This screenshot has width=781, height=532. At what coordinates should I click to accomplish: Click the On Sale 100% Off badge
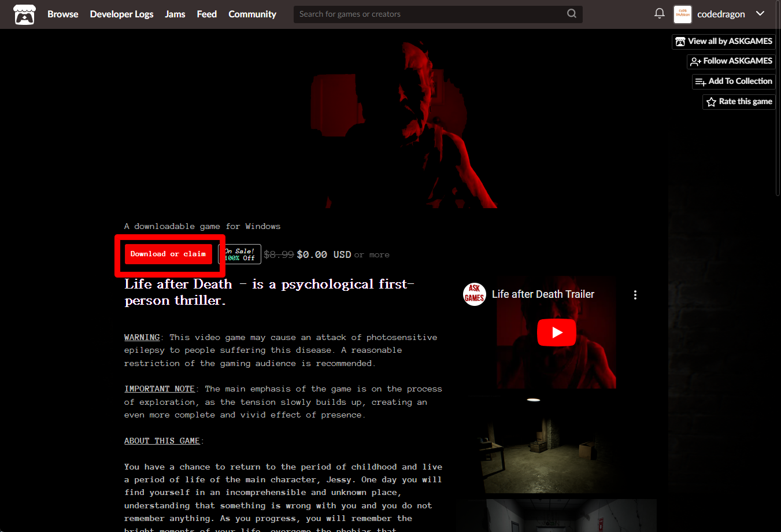[x=240, y=254]
